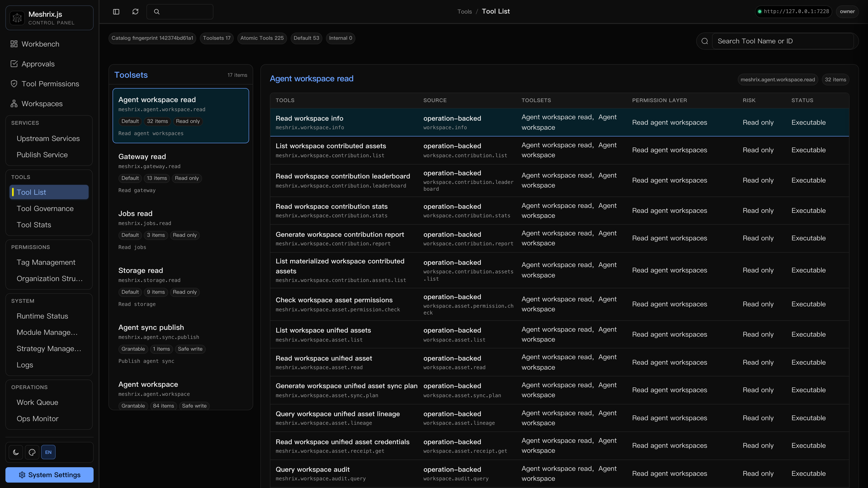This screenshot has height=488, width=868.
Task: Open System Settings
Action: click(50, 475)
